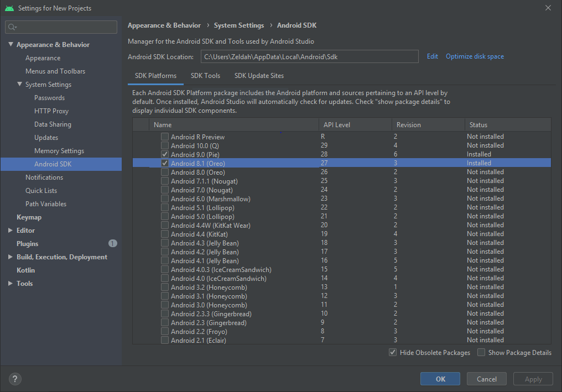
Task: Collapse the Appearance & Behavior tree node
Action: (x=11, y=44)
